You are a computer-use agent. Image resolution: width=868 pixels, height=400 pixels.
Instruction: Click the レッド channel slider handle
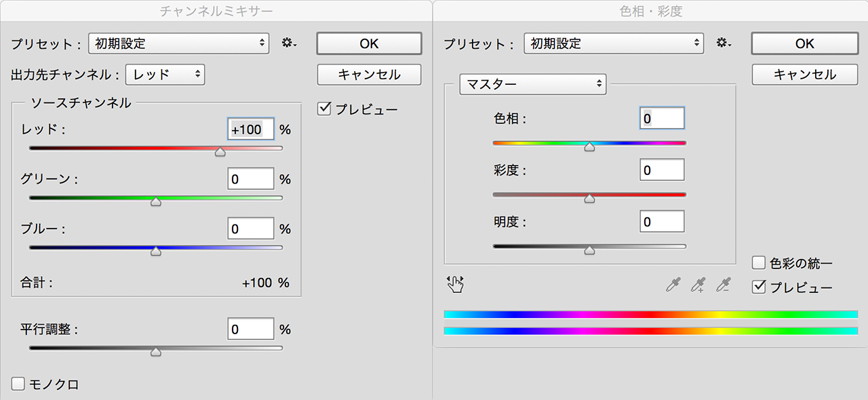220,151
